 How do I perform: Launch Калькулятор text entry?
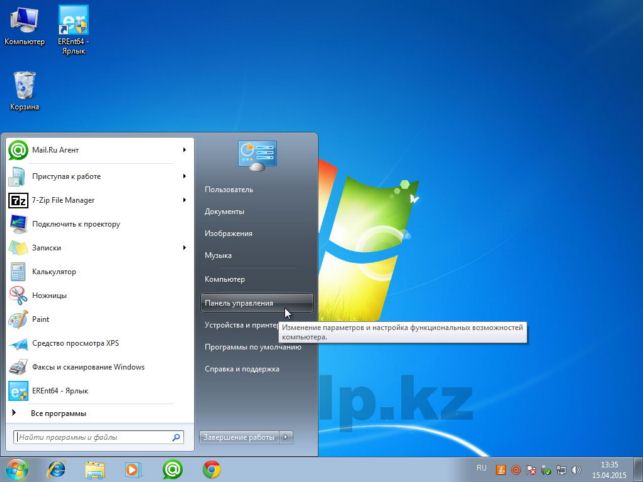pos(54,272)
